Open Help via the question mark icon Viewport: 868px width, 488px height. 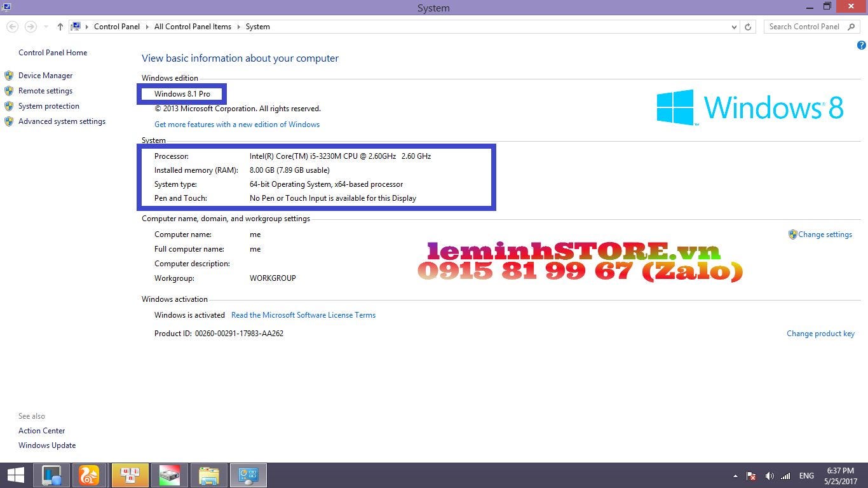pyautogui.click(x=862, y=45)
